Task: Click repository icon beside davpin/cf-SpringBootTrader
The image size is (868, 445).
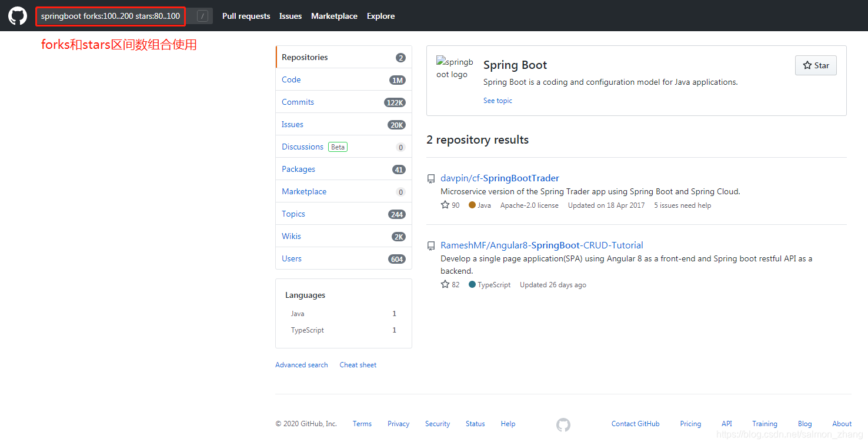Action: point(431,178)
